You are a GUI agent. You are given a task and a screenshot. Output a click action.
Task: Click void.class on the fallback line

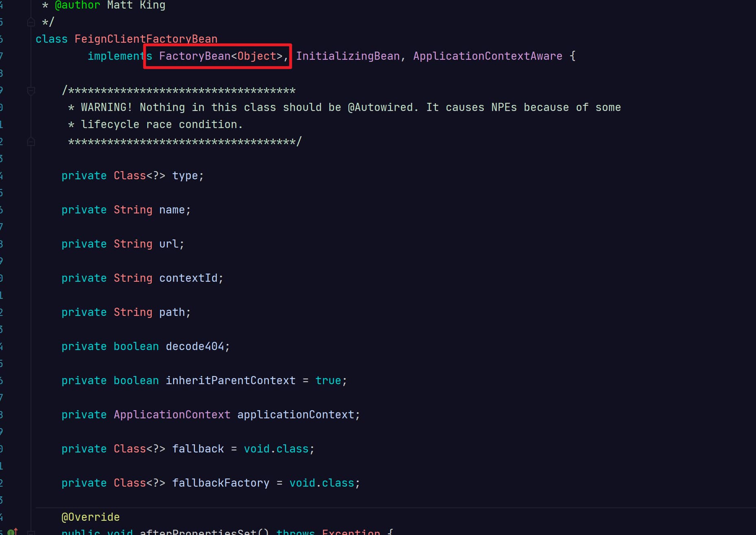[276, 449]
